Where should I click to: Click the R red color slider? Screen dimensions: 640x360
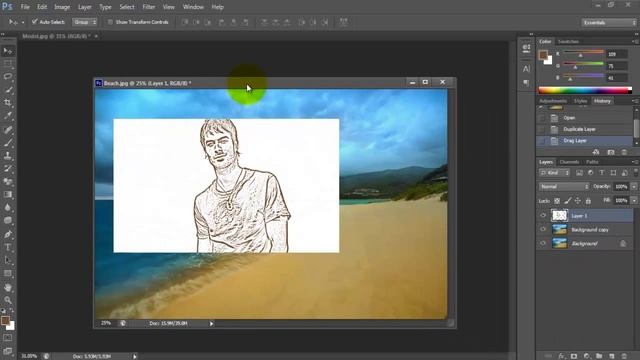click(x=583, y=53)
